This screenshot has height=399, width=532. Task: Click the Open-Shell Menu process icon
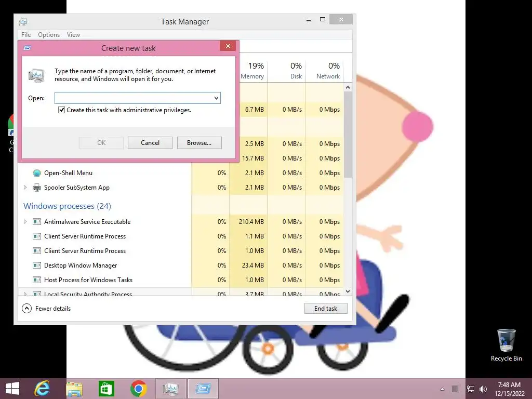tap(37, 173)
